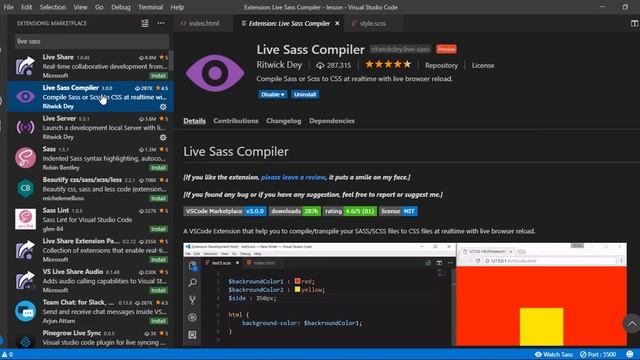Open manage gear for Live Server
640x360 pixels.
(x=163, y=138)
